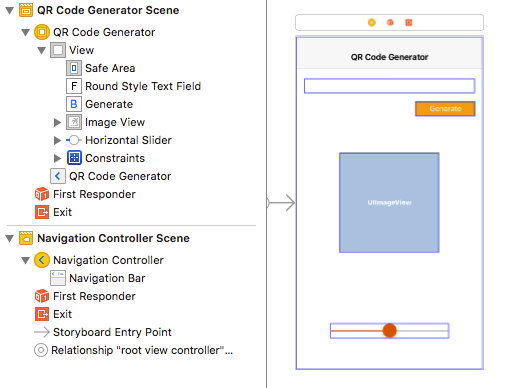512x388 pixels.
Task: Collapse the QR Code Generator Scene
Action: (x=10, y=11)
